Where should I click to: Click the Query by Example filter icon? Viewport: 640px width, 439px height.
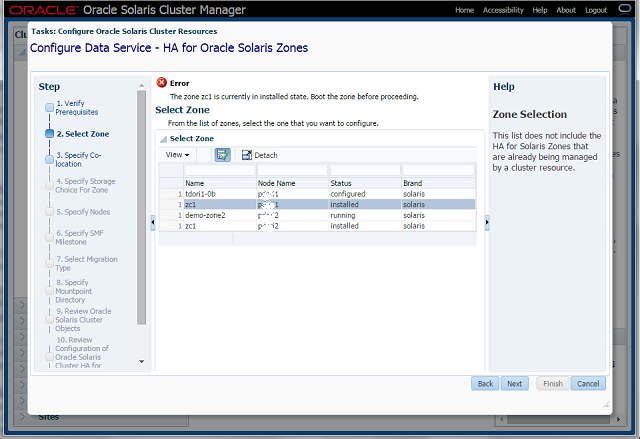point(222,155)
